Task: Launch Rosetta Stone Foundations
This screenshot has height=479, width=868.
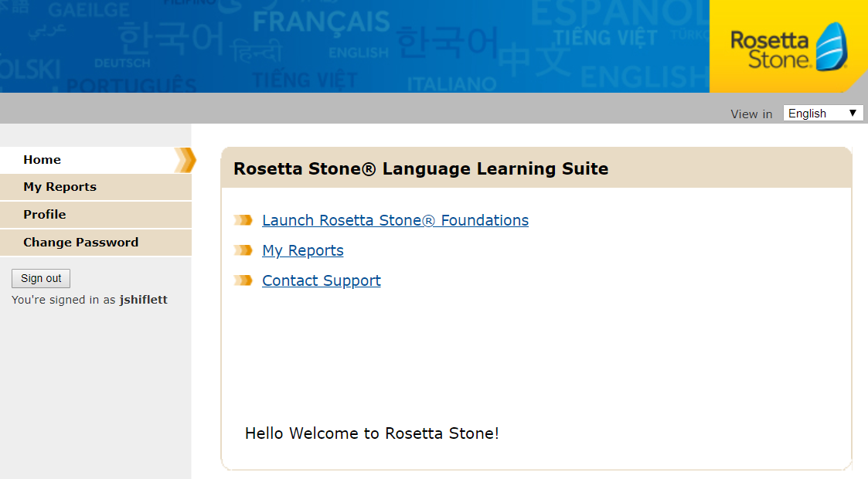Action: point(395,220)
